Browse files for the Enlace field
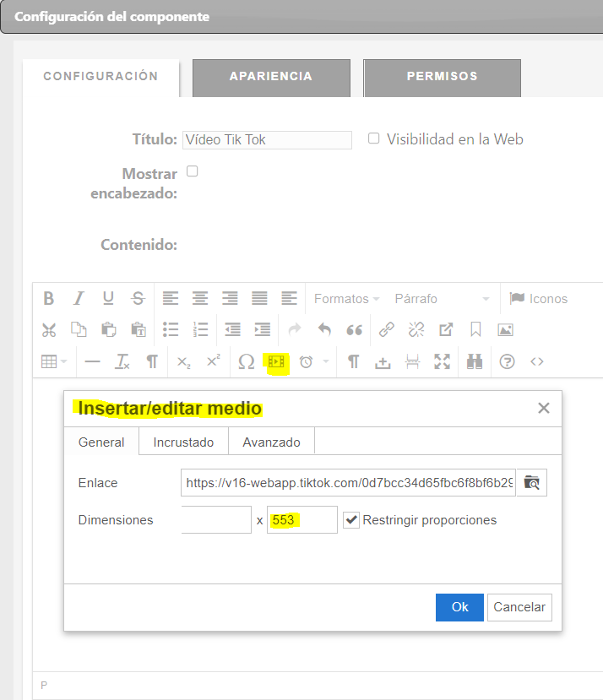 coord(531,483)
